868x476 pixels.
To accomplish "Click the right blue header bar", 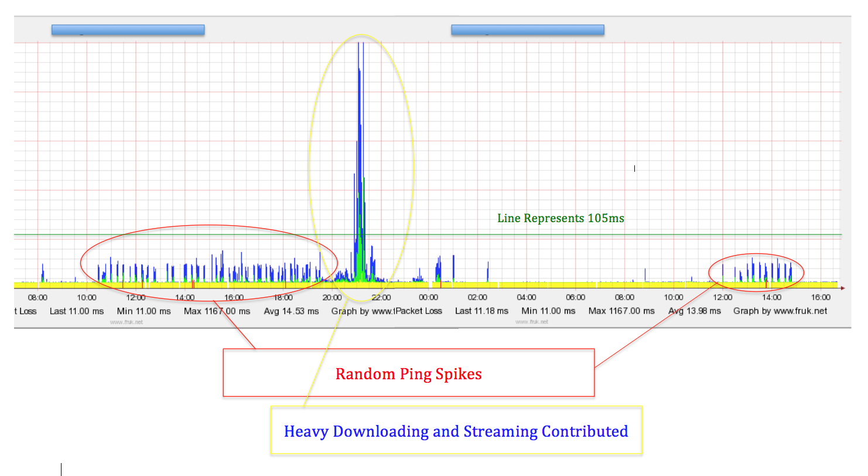I will (x=527, y=29).
